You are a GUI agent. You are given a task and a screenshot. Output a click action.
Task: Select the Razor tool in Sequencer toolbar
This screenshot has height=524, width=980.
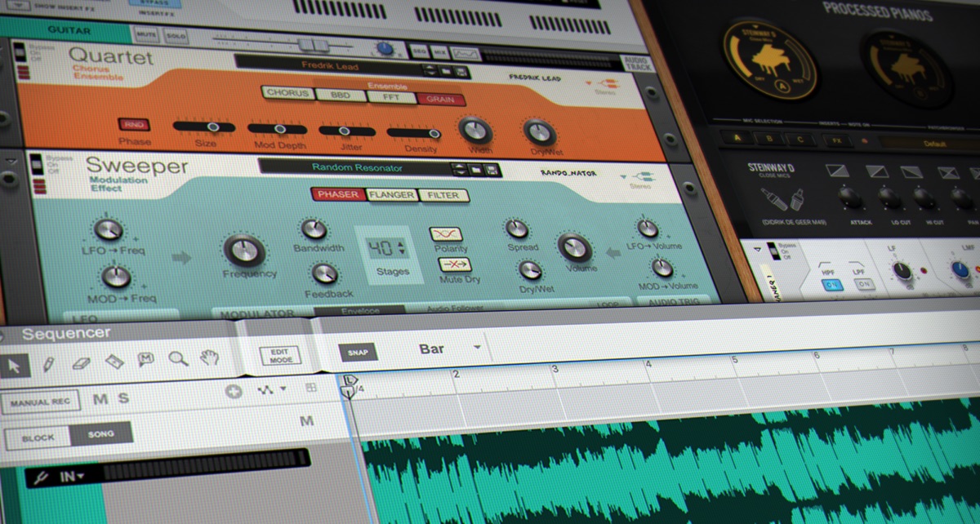(114, 361)
